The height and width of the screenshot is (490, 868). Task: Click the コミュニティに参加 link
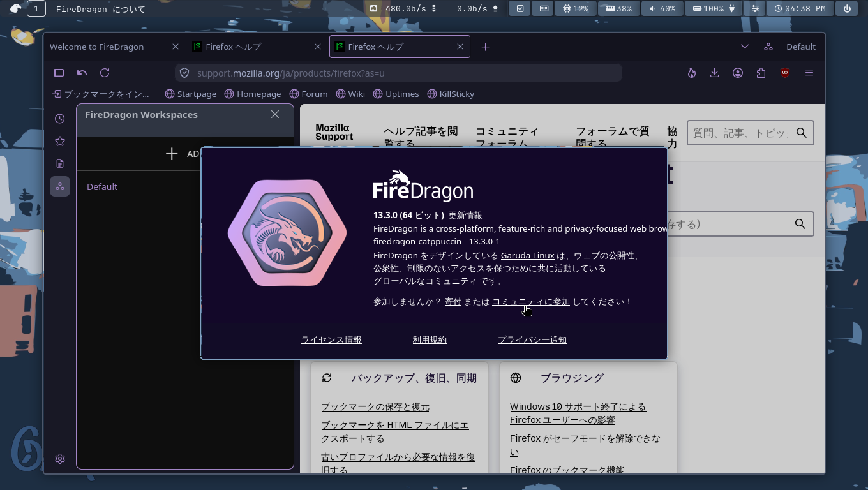click(531, 302)
